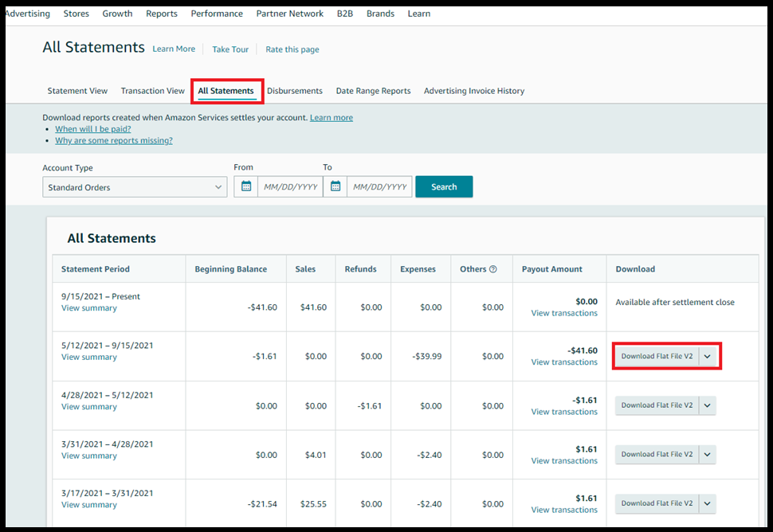Open the Reports menu
The width and height of the screenshot is (773, 532).
click(x=162, y=14)
